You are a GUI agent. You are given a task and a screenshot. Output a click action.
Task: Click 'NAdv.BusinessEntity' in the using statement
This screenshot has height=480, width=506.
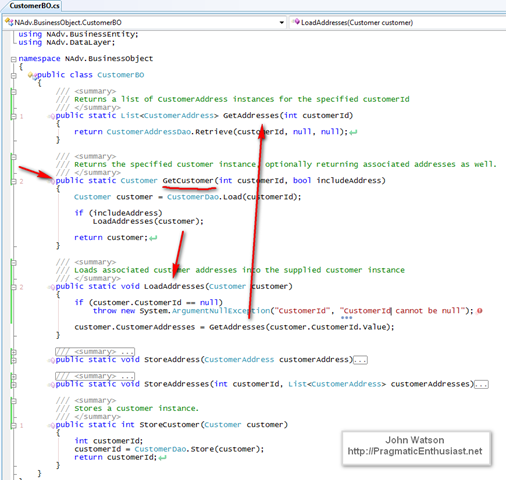91,34
